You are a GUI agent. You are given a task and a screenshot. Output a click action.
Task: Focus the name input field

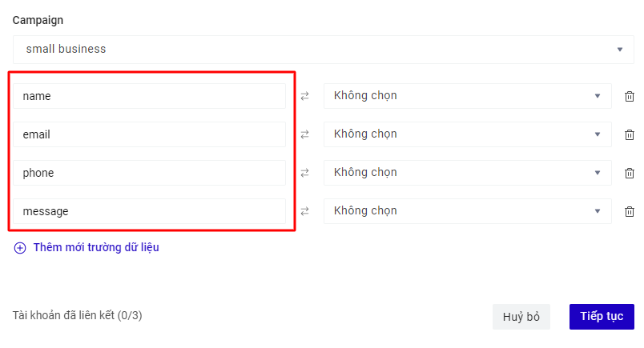click(149, 96)
